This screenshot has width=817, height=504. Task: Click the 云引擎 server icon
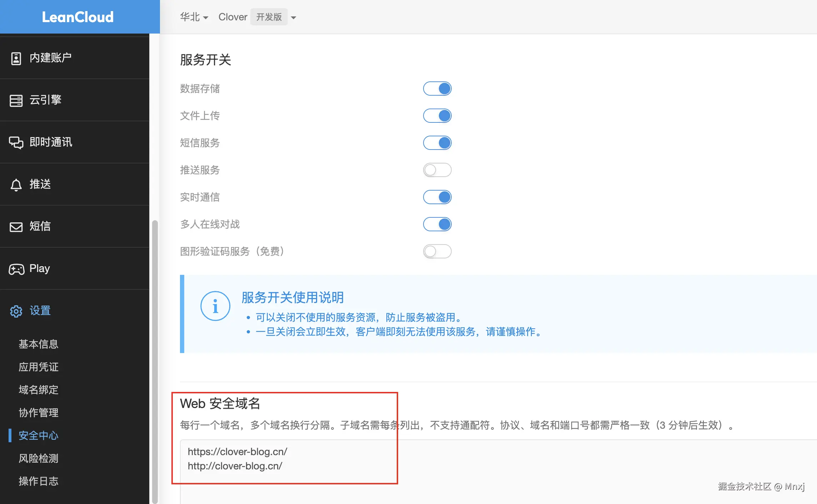coord(16,100)
